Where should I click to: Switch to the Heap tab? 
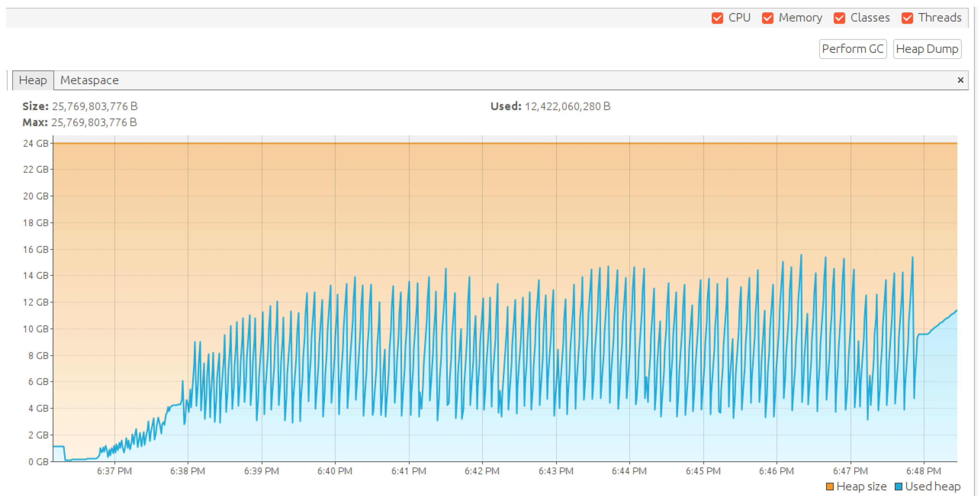(33, 80)
